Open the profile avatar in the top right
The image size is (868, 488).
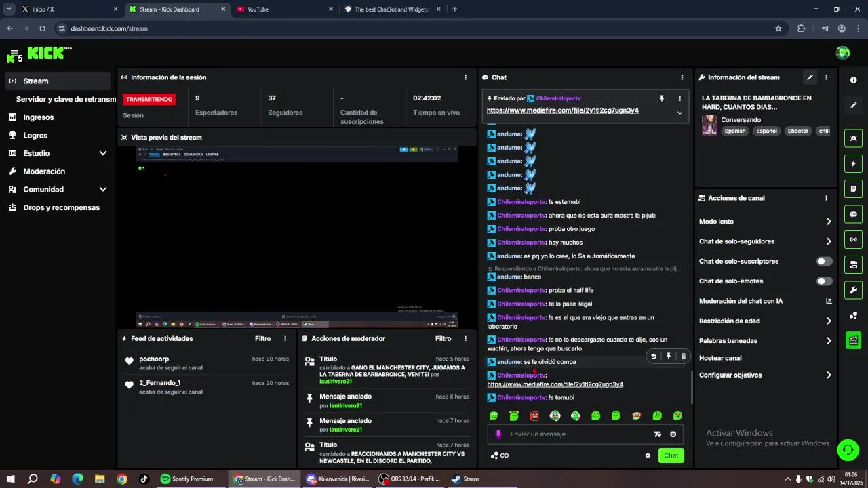(843, 53)
